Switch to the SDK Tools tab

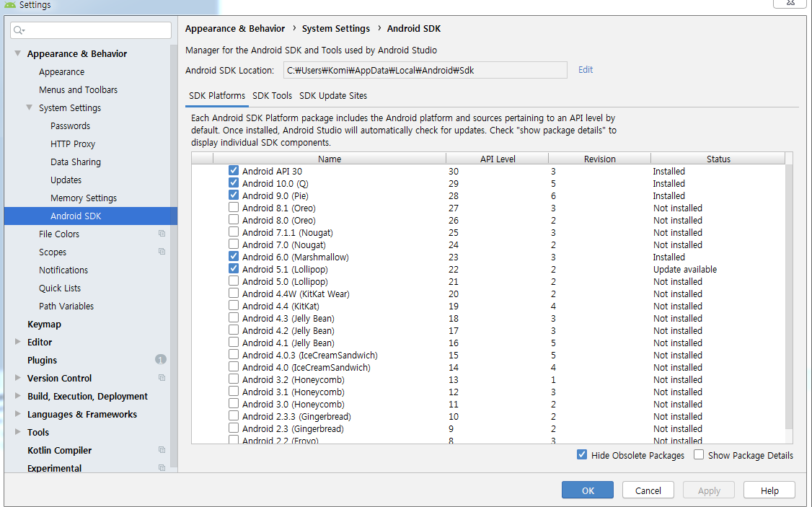tap(273, 96)
